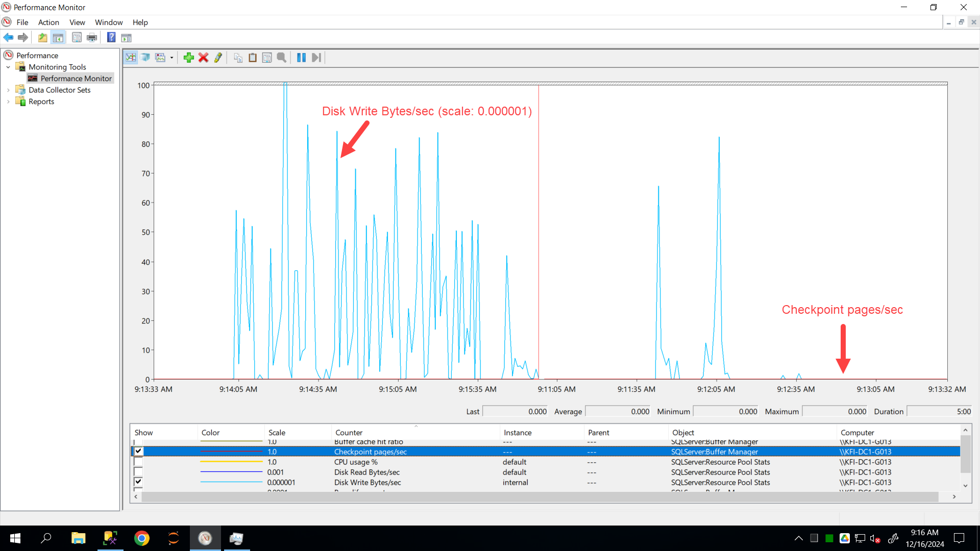Open the Windows Start button
This screenshot has height=551, width=980.
15,538
